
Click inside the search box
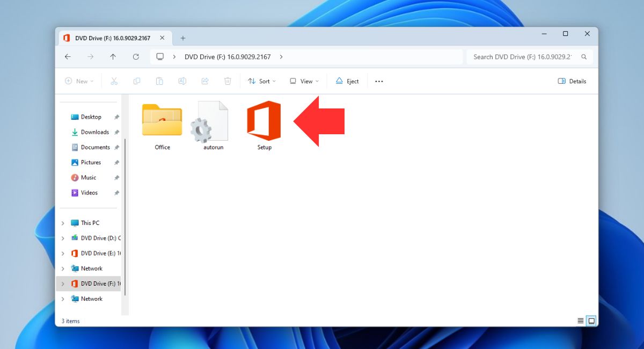click(523, 56)
